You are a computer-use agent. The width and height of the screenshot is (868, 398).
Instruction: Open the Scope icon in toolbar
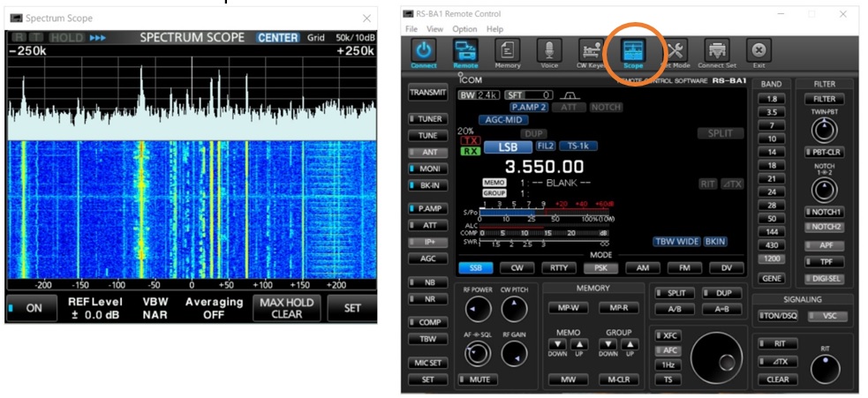click(633, 52)
